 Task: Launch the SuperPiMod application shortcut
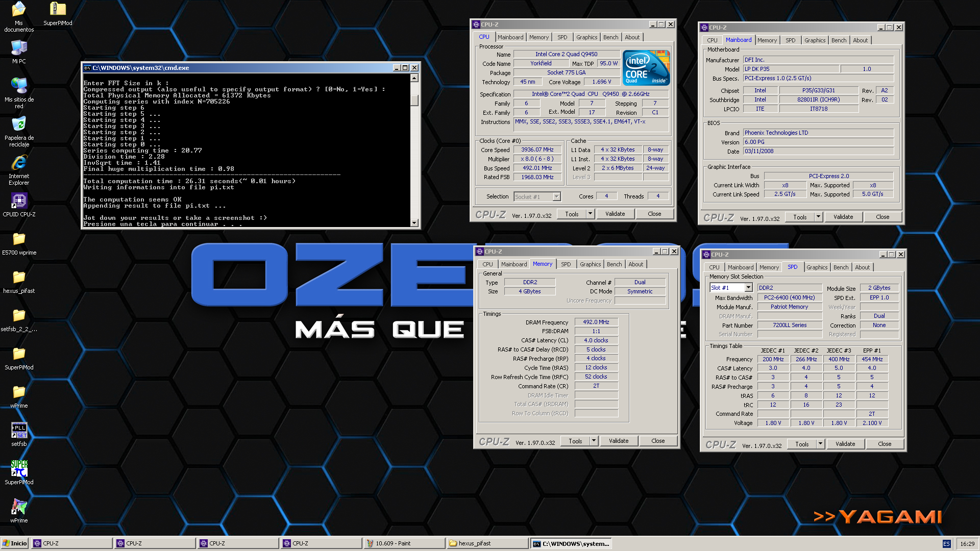[19, 472]
